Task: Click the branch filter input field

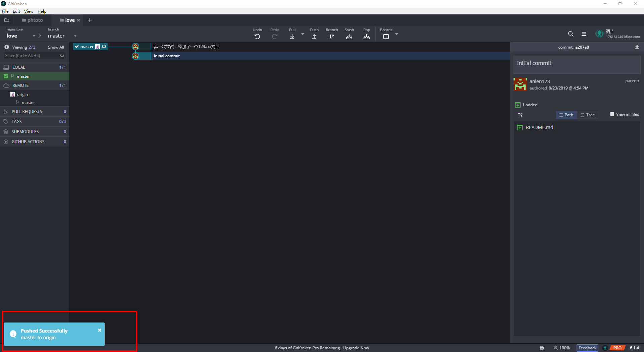Action: (x=32, y=56)
